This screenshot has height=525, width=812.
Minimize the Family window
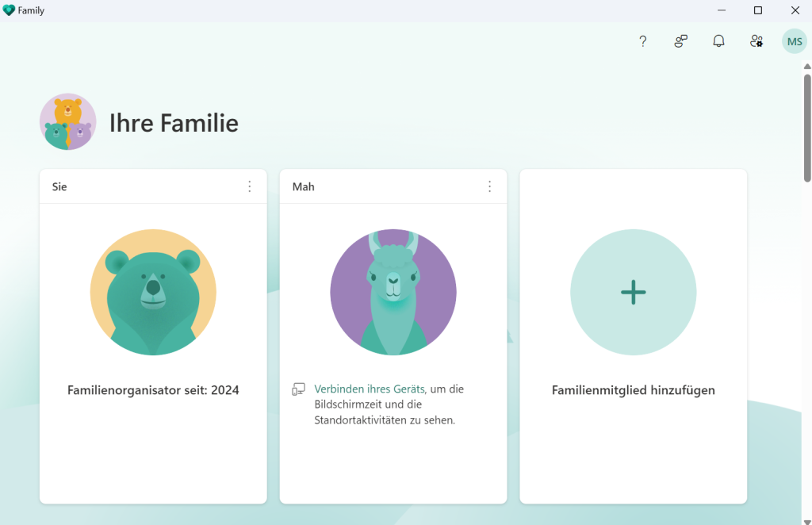click(722, 10)
